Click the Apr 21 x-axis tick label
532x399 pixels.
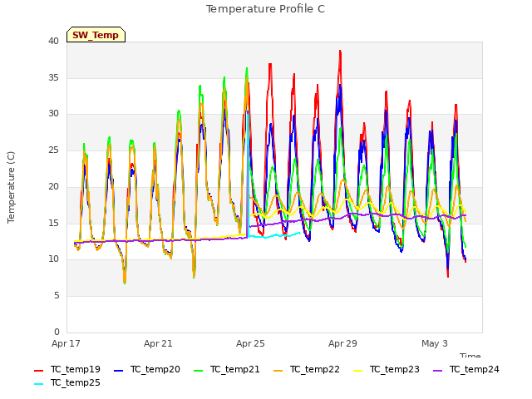click(158, 343)
